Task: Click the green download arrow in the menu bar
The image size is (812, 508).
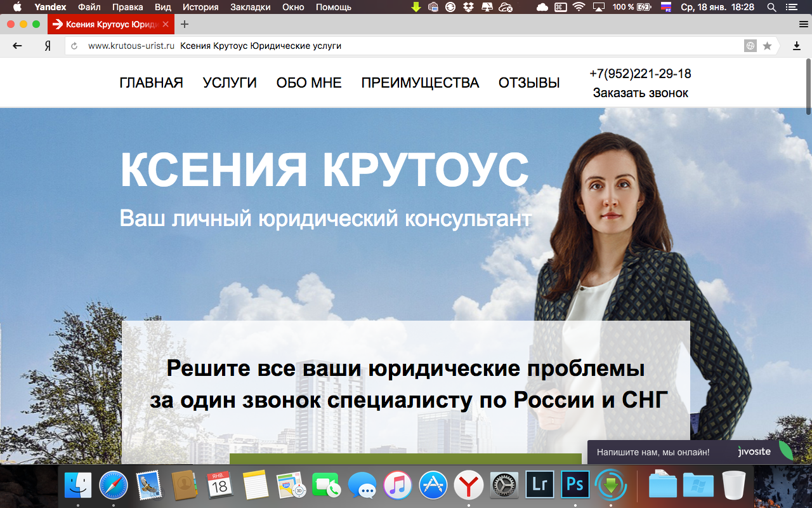Action: tap(417, 7)
